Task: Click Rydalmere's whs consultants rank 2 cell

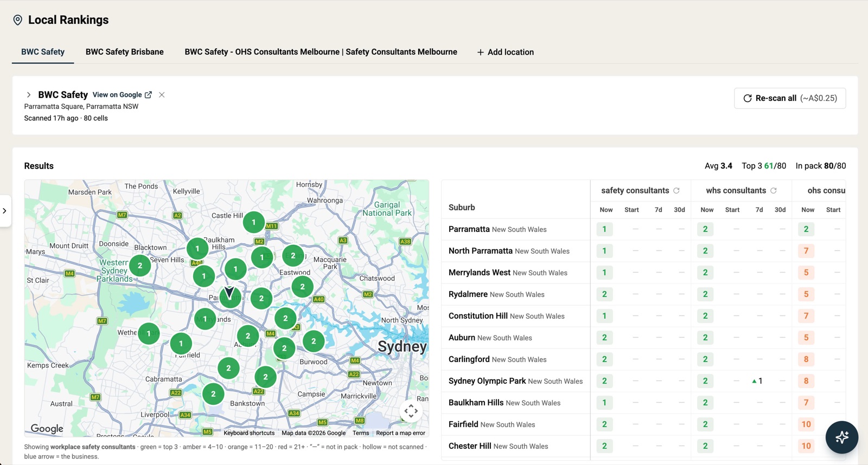Action: pyautogui.click(x=705, y=294)
